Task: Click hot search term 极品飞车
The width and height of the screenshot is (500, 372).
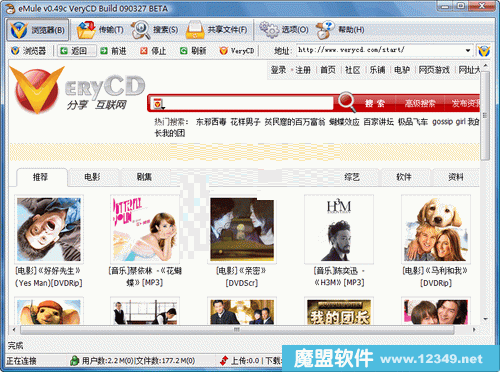Action: tap(413, 122)
